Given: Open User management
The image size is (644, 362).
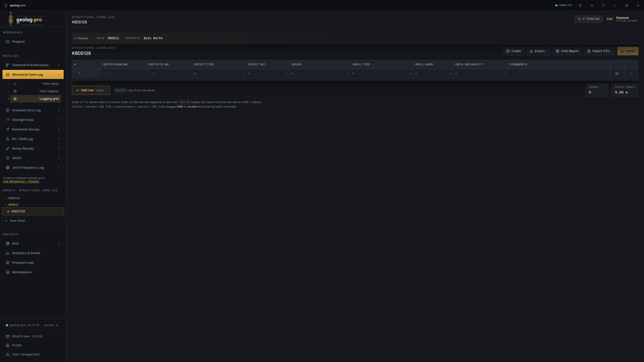Looking at the screenshot, I should (33, 354).
